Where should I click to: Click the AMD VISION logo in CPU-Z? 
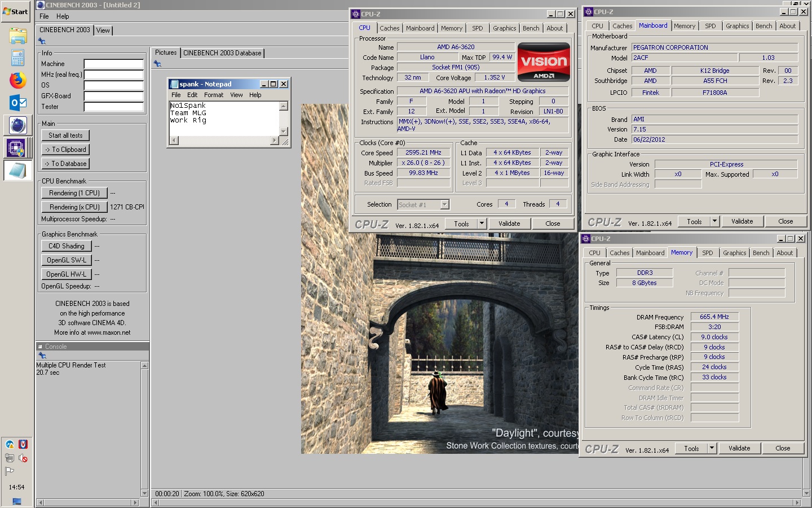point(544,62)
